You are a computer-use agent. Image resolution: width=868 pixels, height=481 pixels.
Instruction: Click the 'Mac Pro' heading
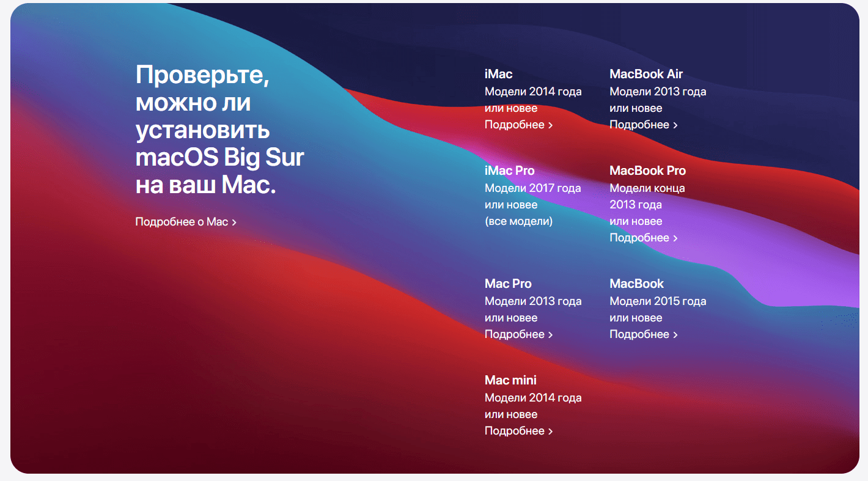[508, 284]
